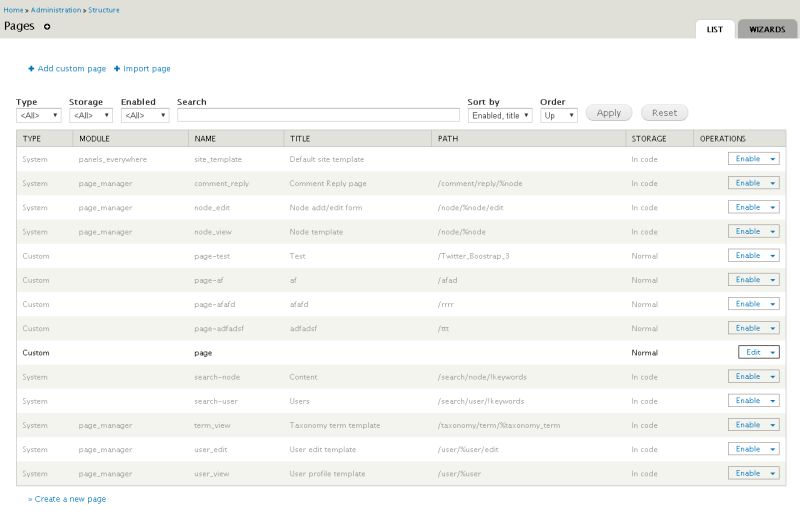Enable the page-af custom page

[747, 279]
